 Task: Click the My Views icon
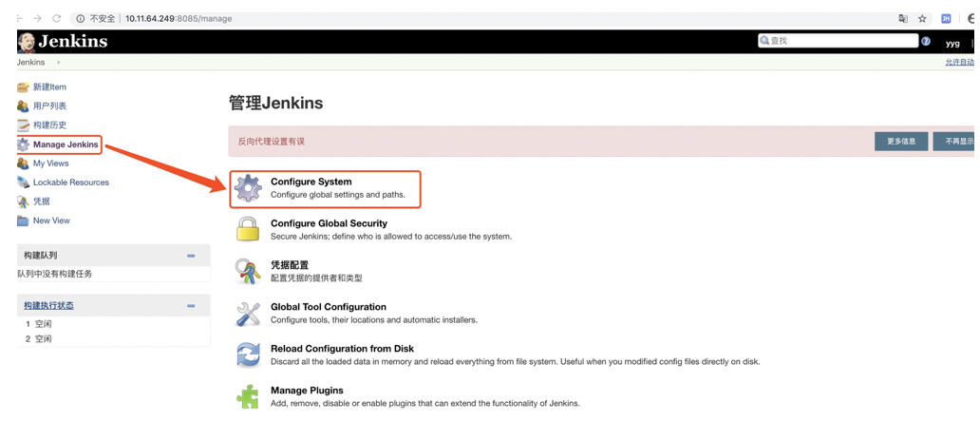pos(23,163)
